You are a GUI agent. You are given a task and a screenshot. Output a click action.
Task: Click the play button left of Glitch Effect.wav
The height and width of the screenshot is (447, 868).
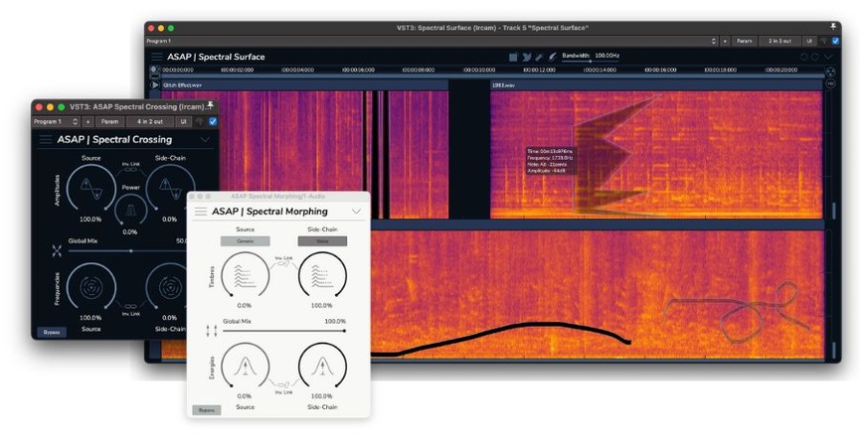(155, 85)
